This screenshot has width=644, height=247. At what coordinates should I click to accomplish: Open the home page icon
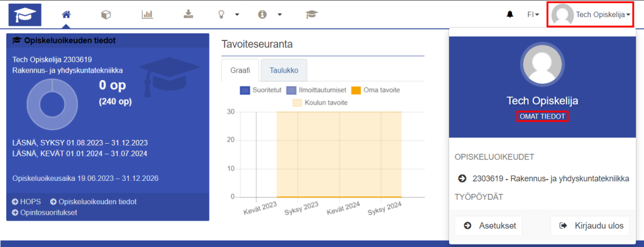click(x=65, y=14)
